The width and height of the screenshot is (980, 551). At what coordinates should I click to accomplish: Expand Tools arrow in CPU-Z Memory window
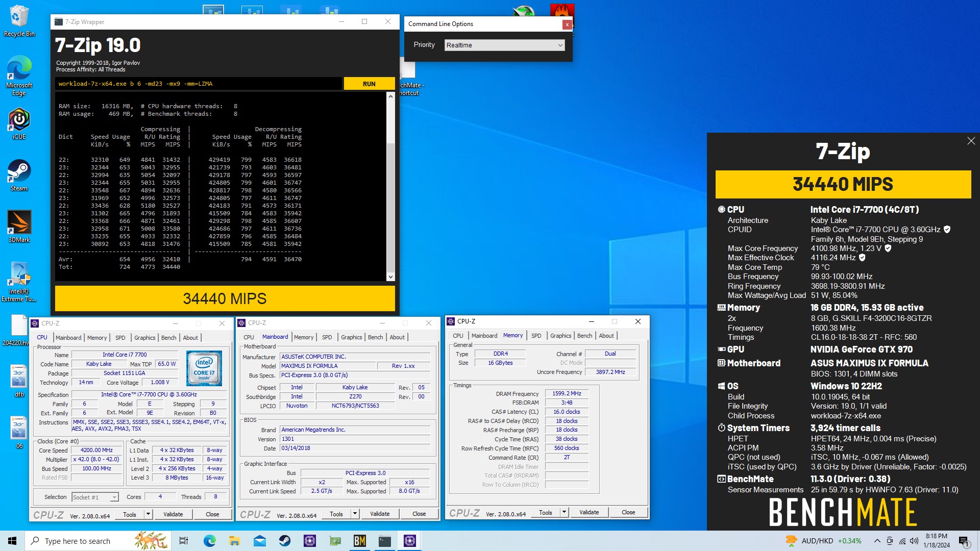[x=564, y=512]
